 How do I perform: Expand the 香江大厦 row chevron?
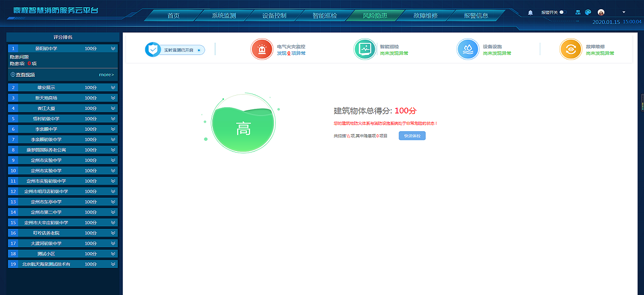pos(113,108)
